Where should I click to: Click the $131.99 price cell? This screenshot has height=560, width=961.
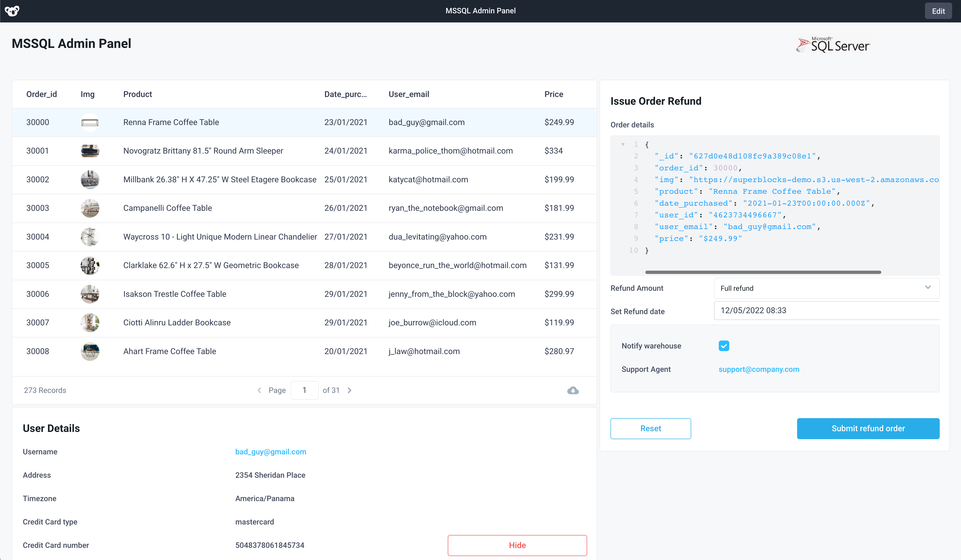point(559,265)
